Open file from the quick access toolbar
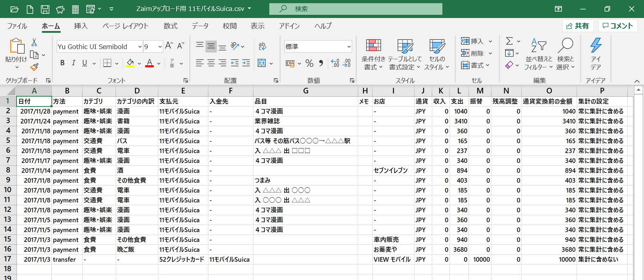 [x=14, y=9]
